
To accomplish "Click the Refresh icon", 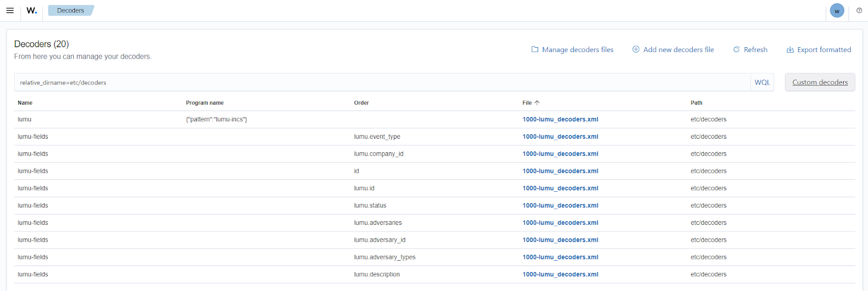I will coord(736,49).
